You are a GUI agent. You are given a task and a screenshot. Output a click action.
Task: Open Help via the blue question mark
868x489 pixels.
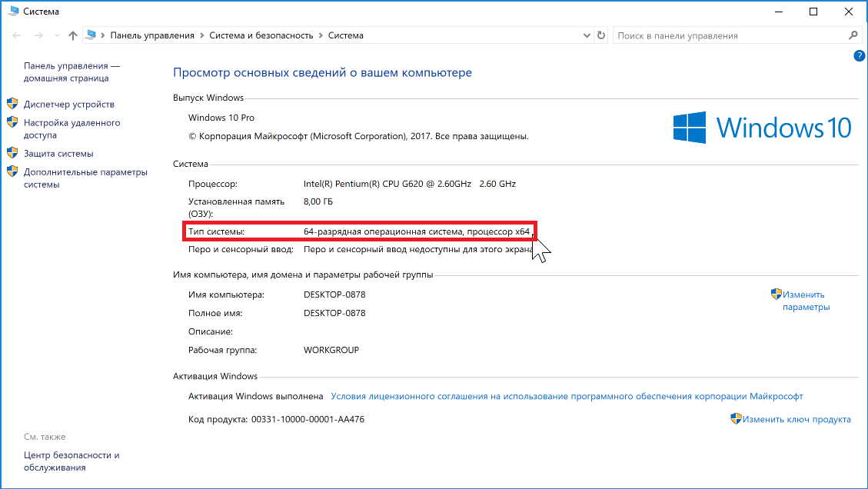pos(860,56)
